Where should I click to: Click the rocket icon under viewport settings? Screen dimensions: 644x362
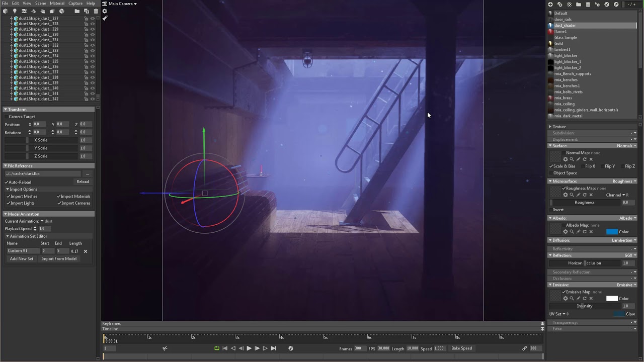(x=105, y=18)
